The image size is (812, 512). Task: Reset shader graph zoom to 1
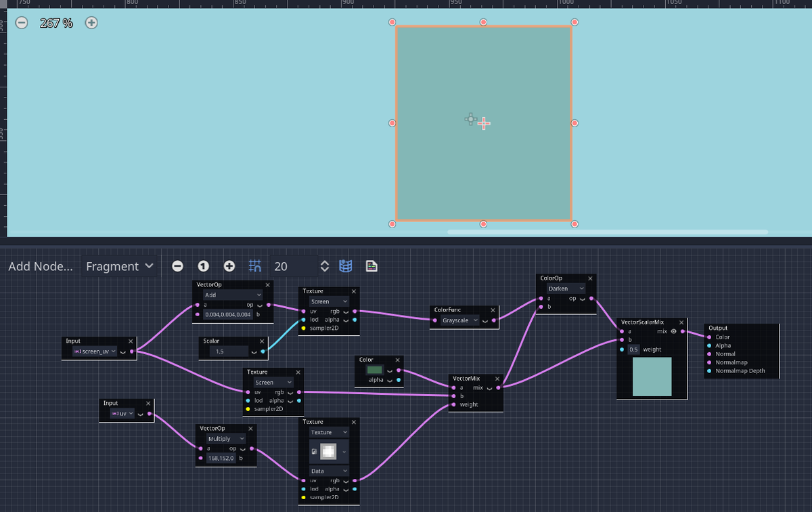click(203, 266)
